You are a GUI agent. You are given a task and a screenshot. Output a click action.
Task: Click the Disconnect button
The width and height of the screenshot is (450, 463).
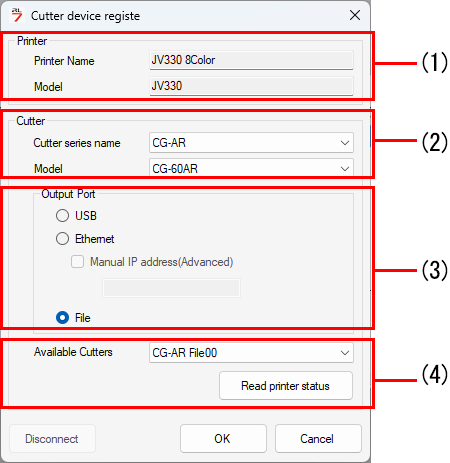pos(52,439)
